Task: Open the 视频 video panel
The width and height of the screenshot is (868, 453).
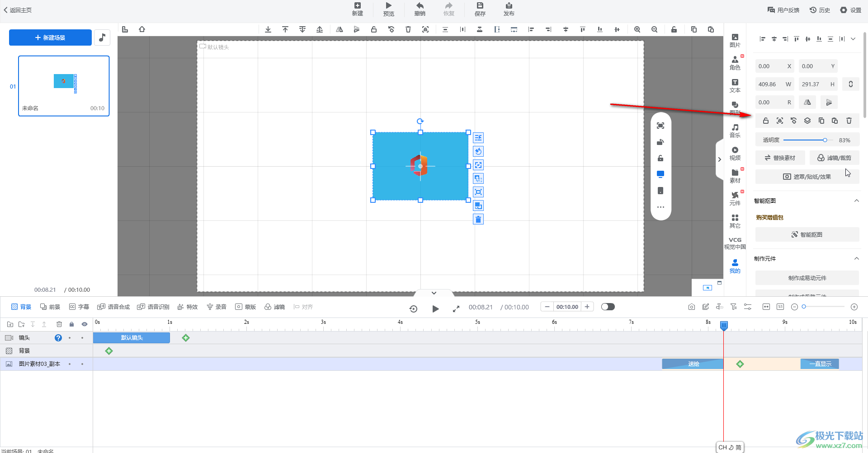Action: 735,154
